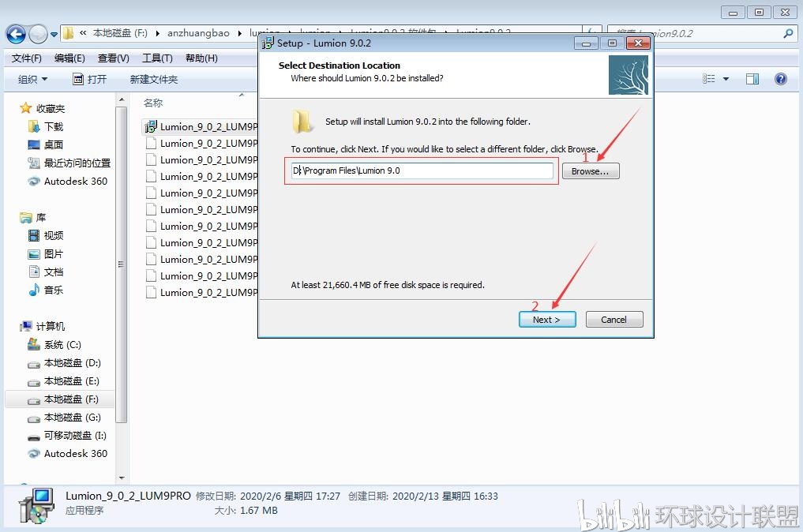Open the 文档 library
The image size is (803, 532).
(53, 272)
